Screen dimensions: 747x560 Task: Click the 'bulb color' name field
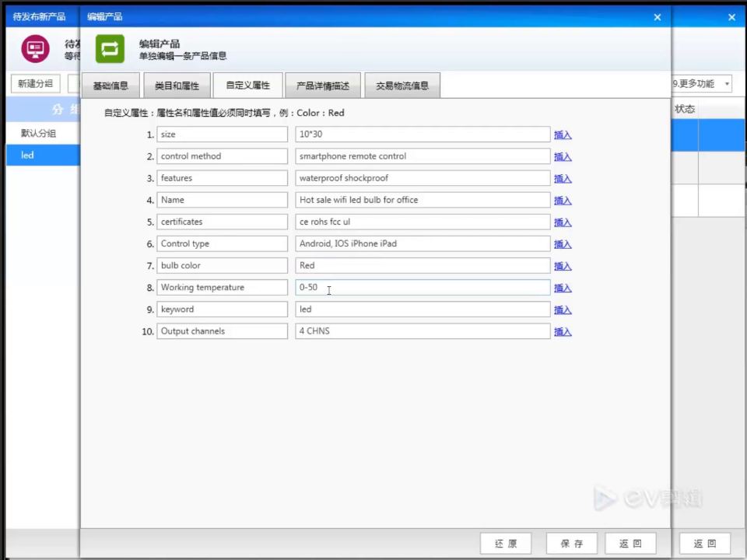tap(222, 266)
